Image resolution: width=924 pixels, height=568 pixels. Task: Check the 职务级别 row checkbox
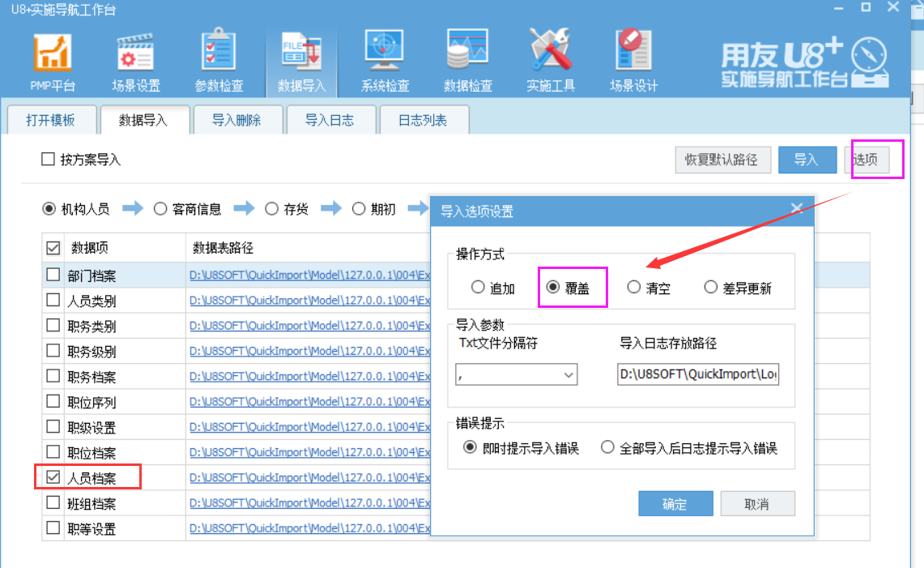coord(53,350)
